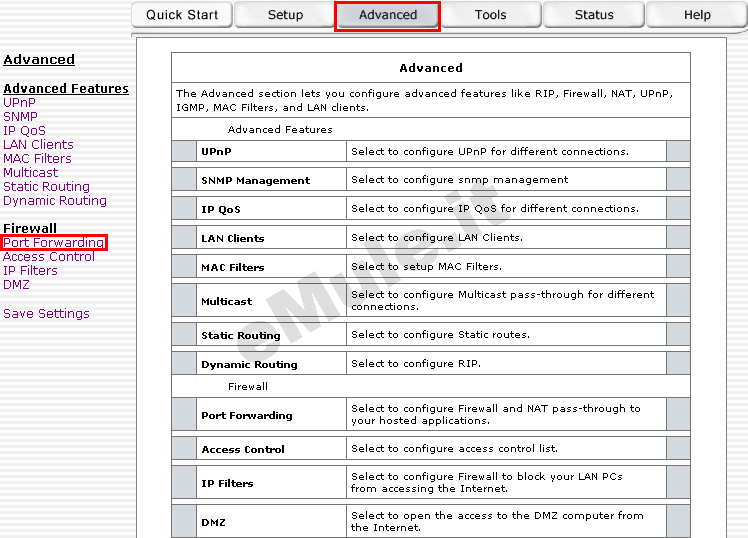Click the Advanced Features sidebar heading
Viewport: 748px width, 538px height.
tap(66, 89)
